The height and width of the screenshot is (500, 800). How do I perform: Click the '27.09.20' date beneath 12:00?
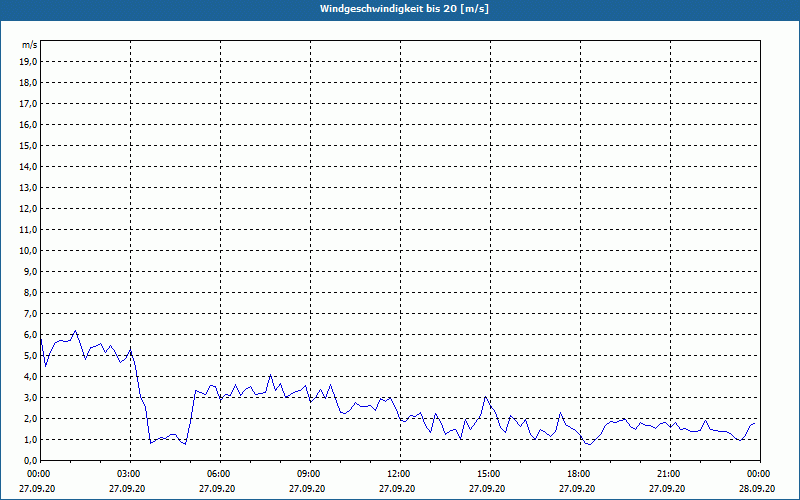(x=397, y=488)
